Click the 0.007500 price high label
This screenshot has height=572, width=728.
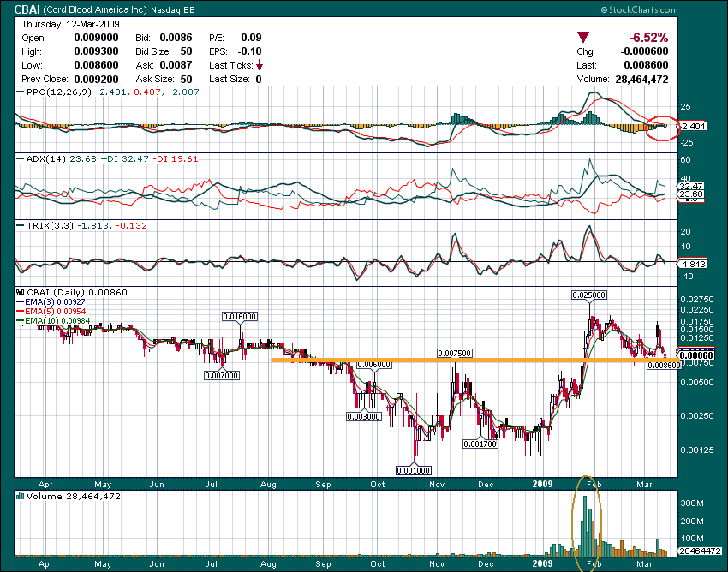click(x=455, y=354)
